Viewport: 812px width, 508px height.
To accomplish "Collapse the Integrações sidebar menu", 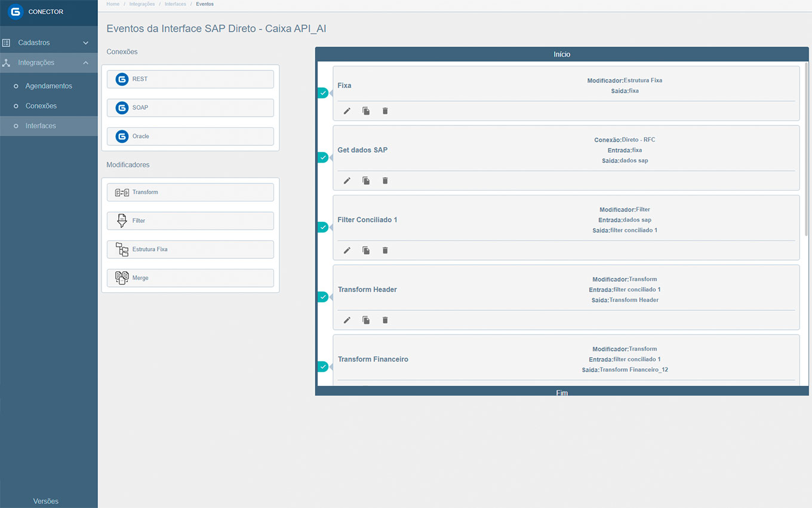I will (48, 63).
